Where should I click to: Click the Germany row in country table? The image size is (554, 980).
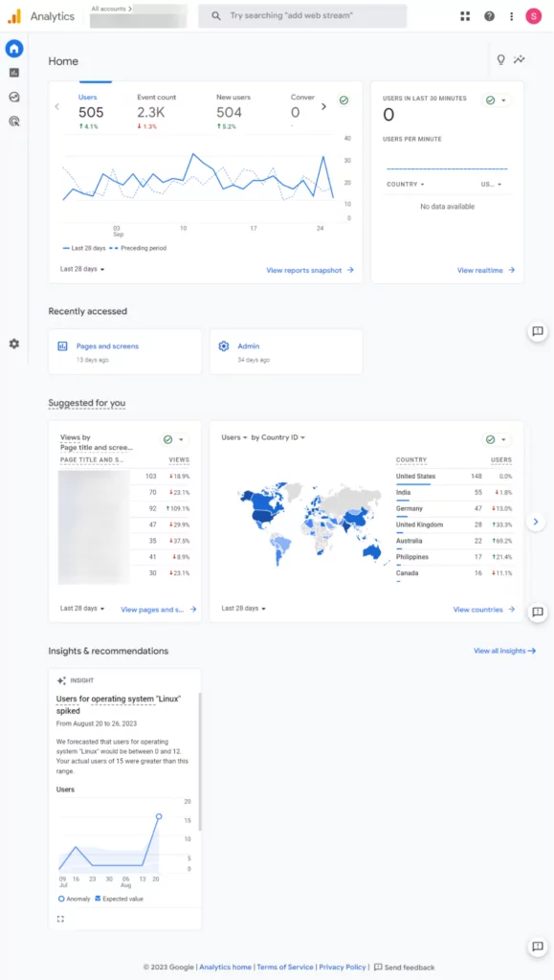454,509
